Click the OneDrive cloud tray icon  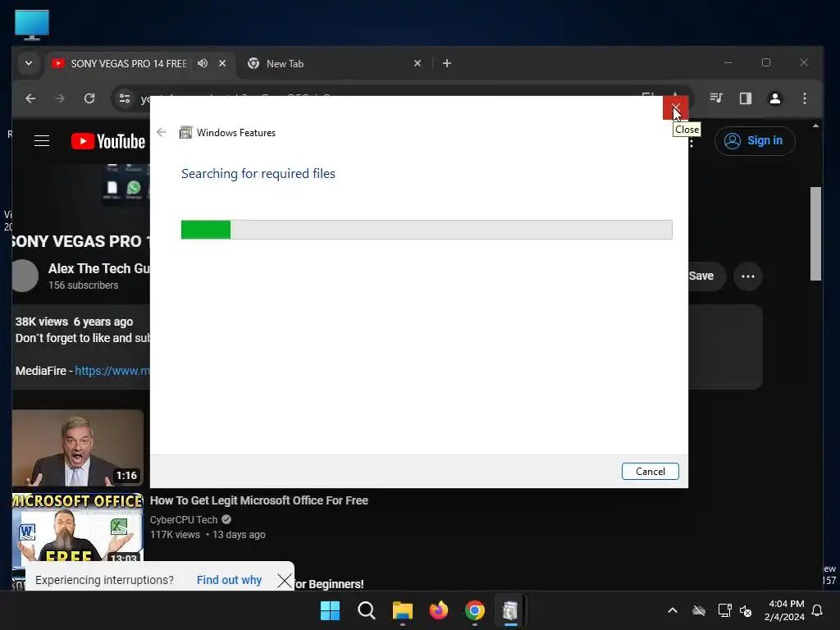[699, 610]
